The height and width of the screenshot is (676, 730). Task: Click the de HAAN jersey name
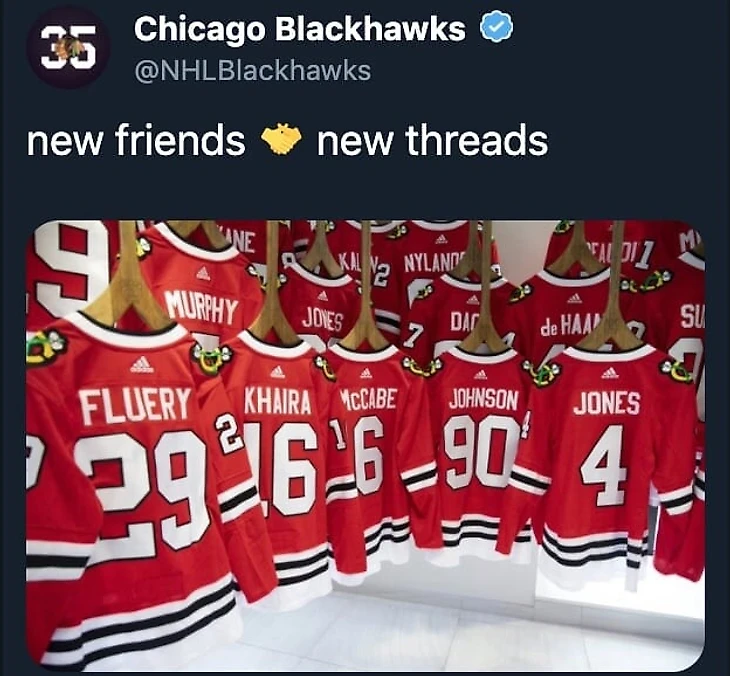coord(565,325)
